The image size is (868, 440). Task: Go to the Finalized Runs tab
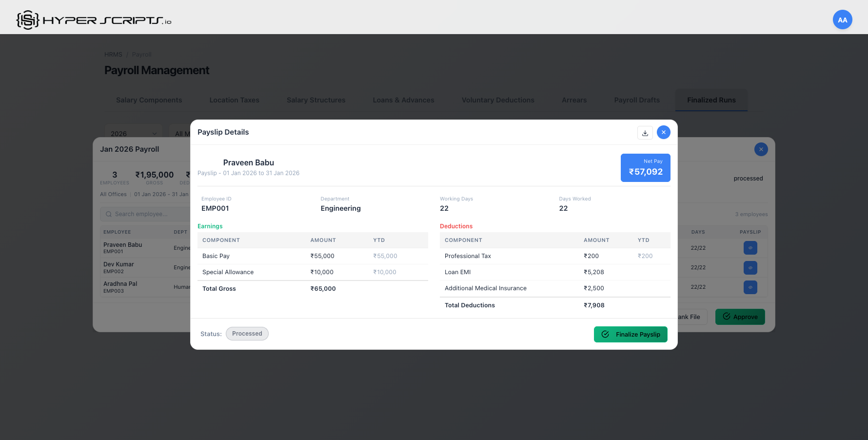[711, 100]
